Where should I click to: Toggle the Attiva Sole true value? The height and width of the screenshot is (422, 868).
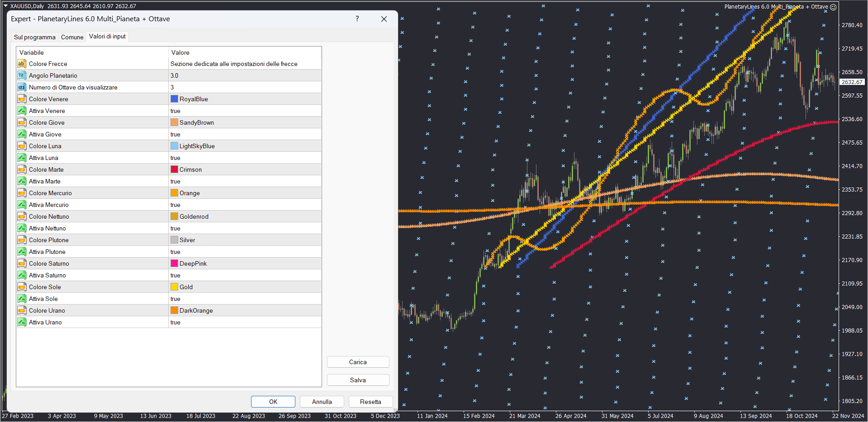click(245, 299)
